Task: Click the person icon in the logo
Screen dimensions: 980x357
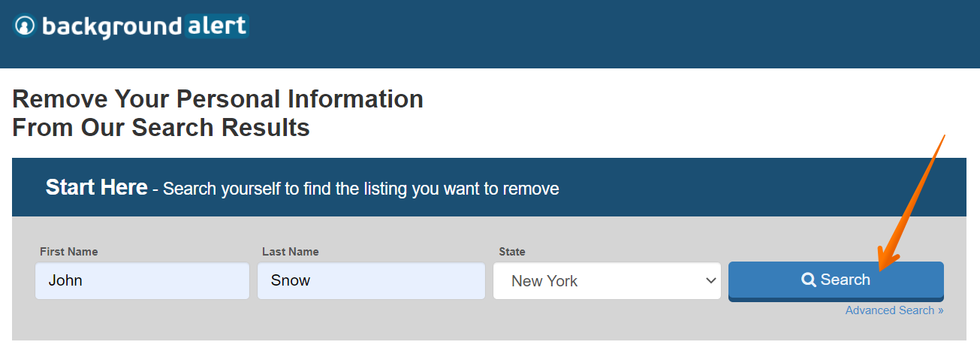Action: [25, 26]
